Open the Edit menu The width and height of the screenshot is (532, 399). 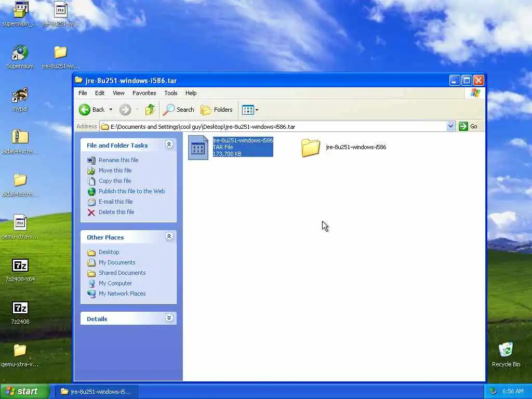click(100, 93)
